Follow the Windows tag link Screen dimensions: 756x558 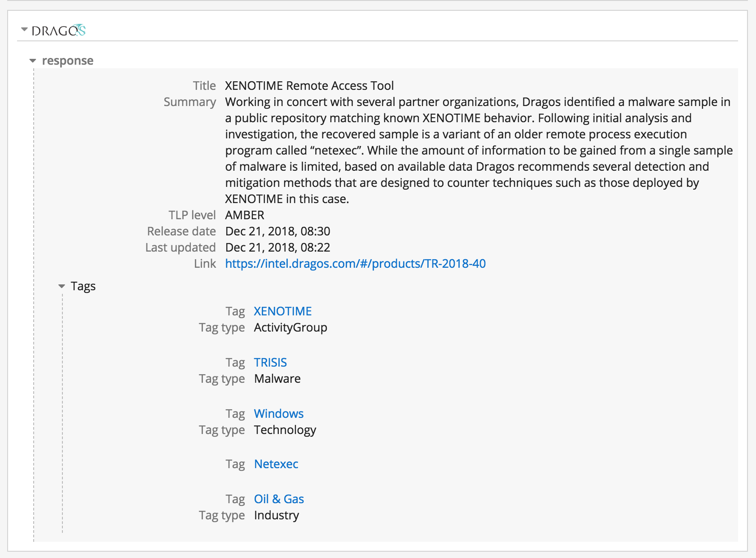[278, 414]
